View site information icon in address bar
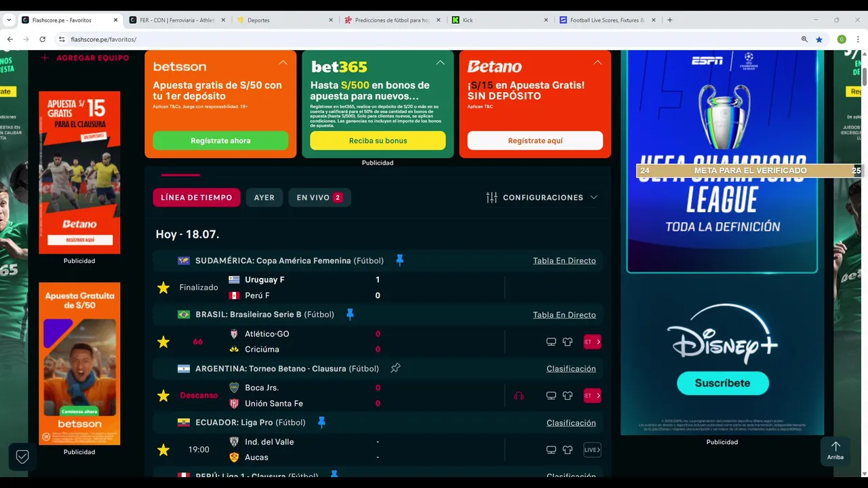Screen dimensions: 868x488 point(62,39)
